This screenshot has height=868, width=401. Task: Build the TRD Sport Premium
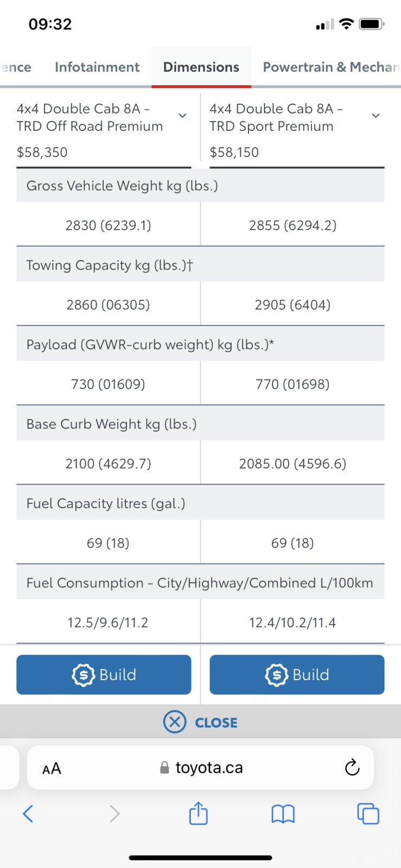coord(297,674)
